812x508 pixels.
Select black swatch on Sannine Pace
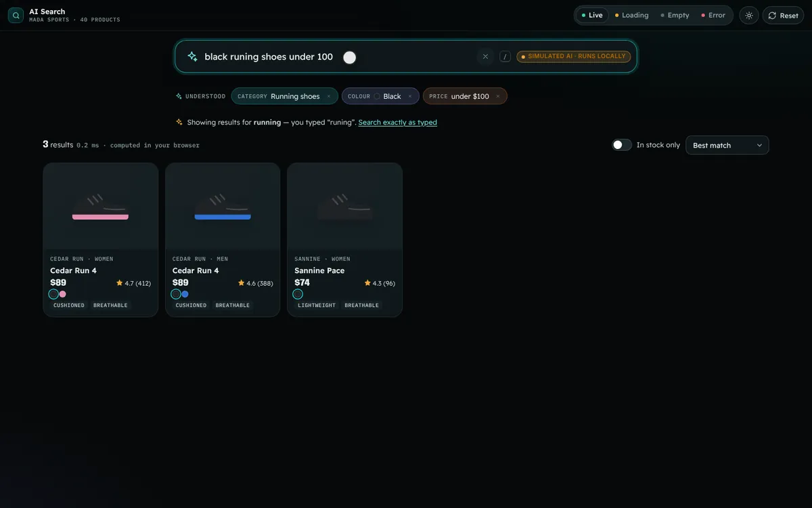(298, 294)
